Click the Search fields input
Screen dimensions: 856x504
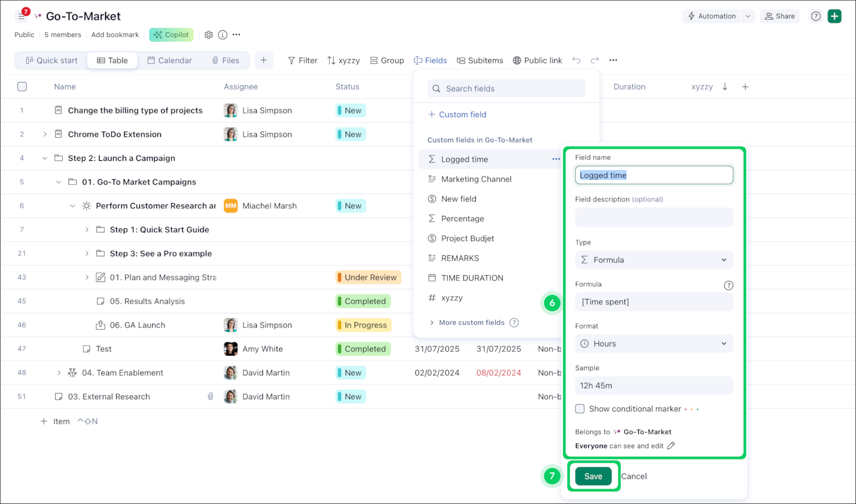tap(506, 88)
